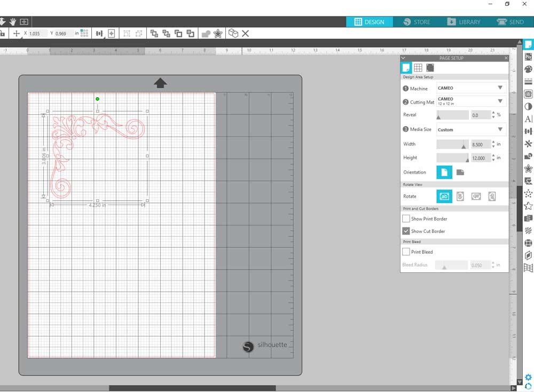Decrease the Height value with down stepper
534x392 pixels.
[493, 160]
